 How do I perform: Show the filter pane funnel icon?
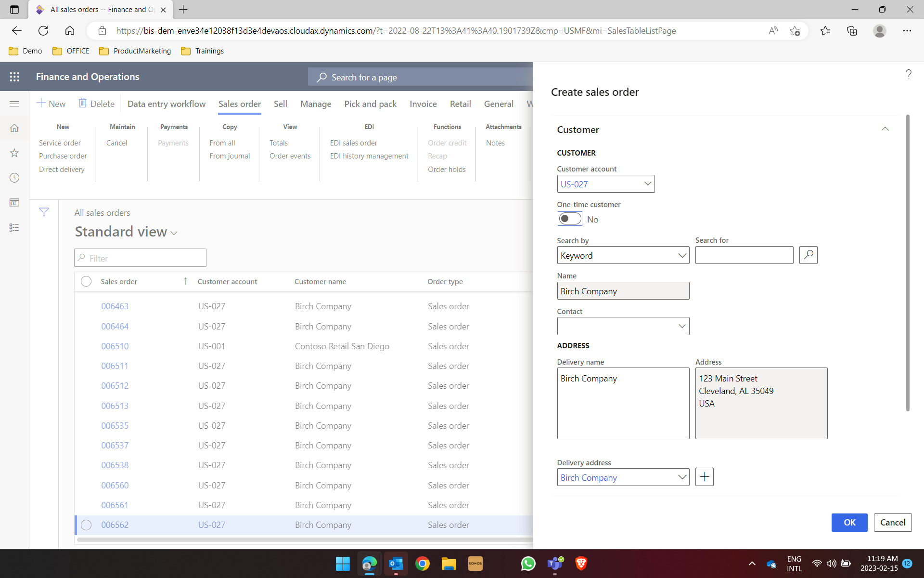pyautogui.click(x=44, y=212)
